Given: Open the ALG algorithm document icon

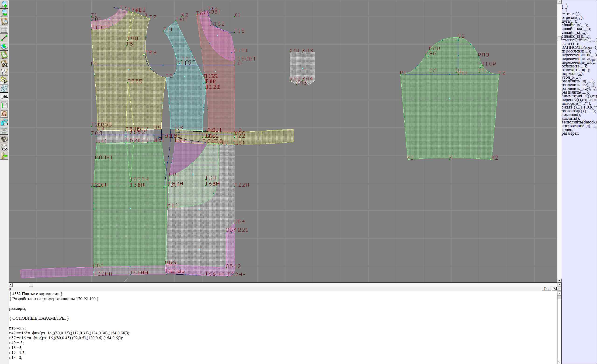Looking at the screenshot, I should pos(4,147).
